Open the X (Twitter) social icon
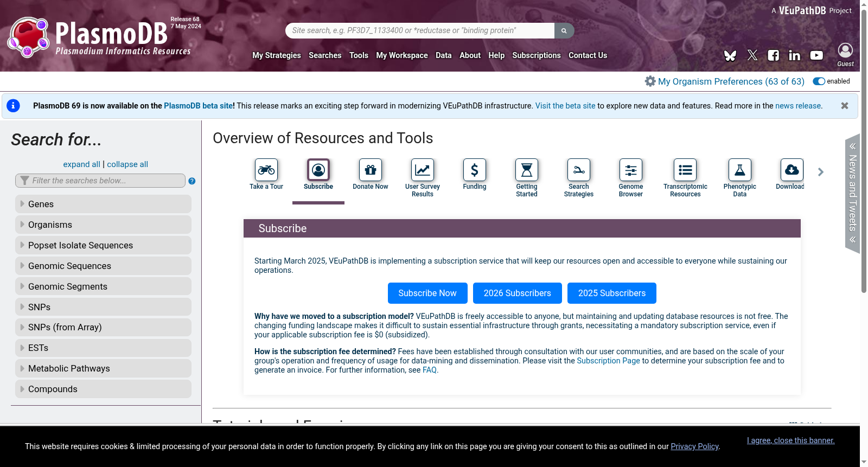The height and width of the screenshot is (467, 868). click(x=752, y=55)
